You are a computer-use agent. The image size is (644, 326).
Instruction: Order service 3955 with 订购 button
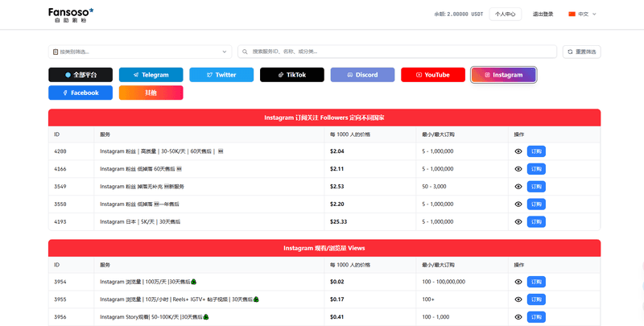(536, 299)
